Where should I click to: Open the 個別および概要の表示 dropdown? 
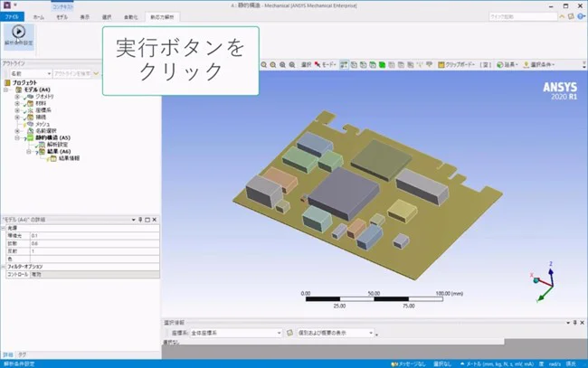(x=336, y=333)
